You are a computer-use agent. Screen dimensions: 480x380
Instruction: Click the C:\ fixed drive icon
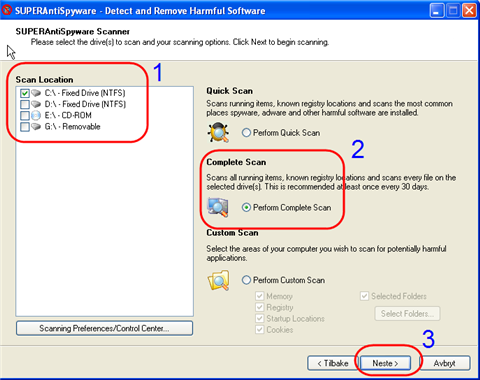[36, 93]
